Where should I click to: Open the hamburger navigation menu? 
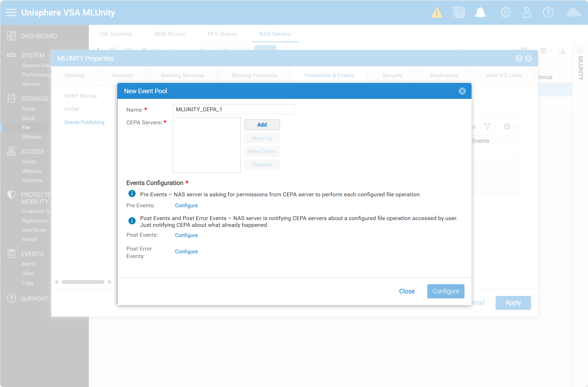pos(11,13)
